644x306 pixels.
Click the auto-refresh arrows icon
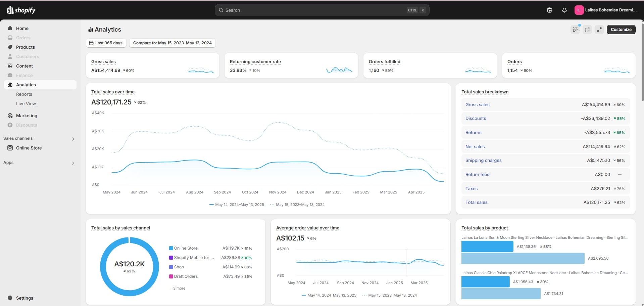pos(587,30)
